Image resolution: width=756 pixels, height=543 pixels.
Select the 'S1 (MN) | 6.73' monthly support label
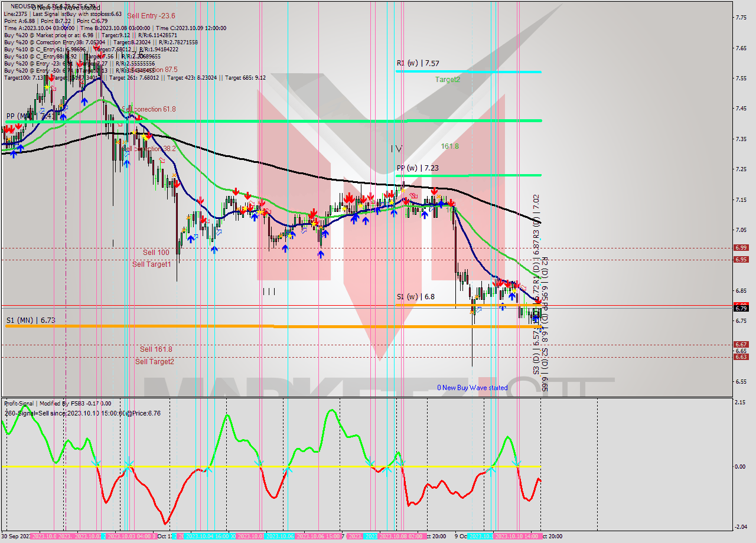[31, 320]
